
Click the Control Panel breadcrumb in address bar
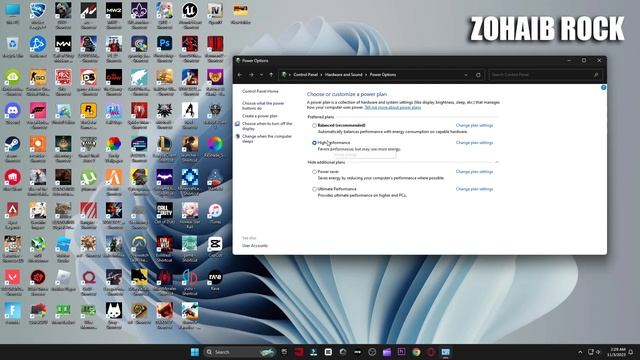coord(305,75)
